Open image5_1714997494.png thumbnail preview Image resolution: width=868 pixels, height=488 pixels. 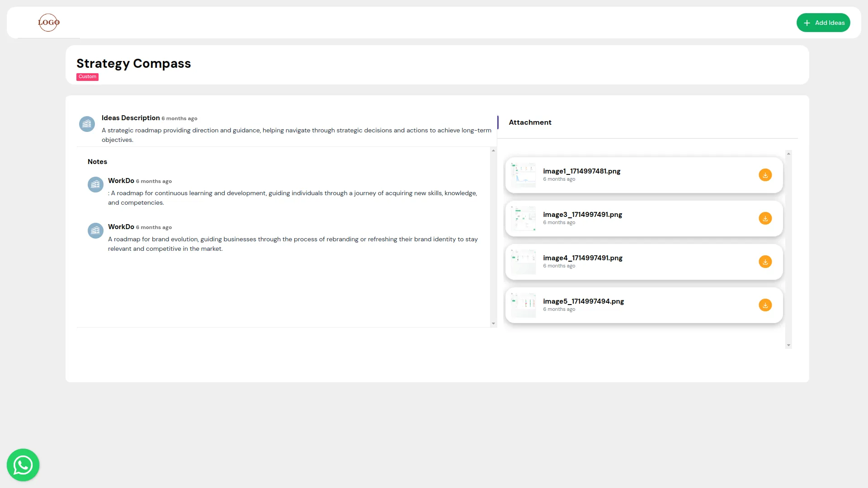523,305
